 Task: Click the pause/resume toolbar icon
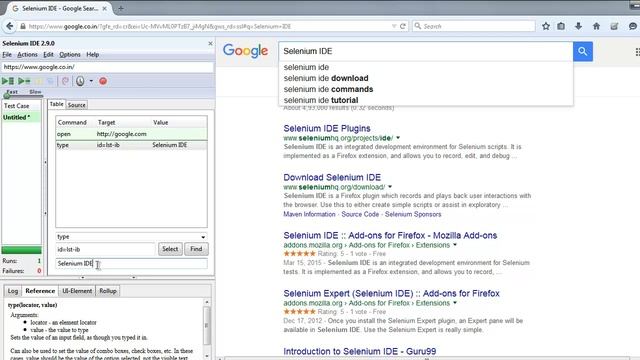[39, 81]
